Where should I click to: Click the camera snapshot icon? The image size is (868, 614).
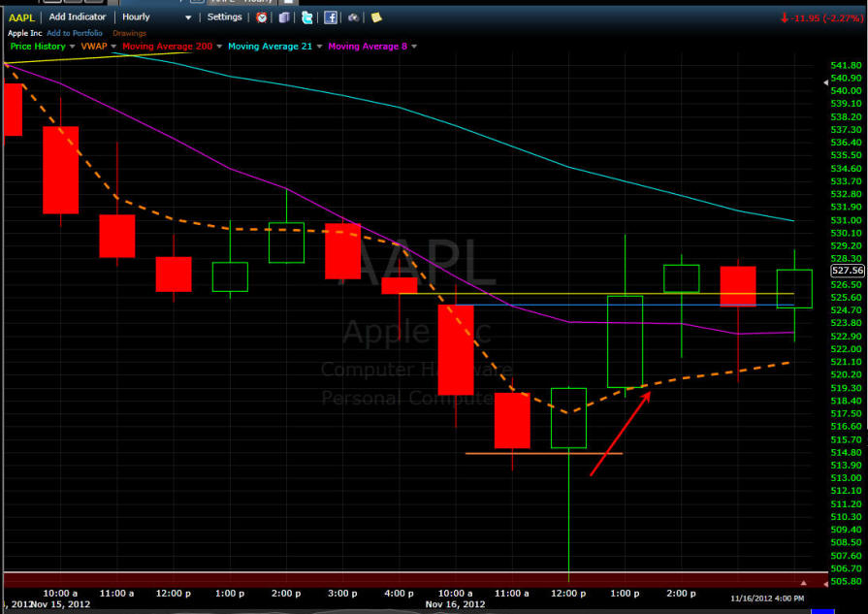(x=353, y=17)
